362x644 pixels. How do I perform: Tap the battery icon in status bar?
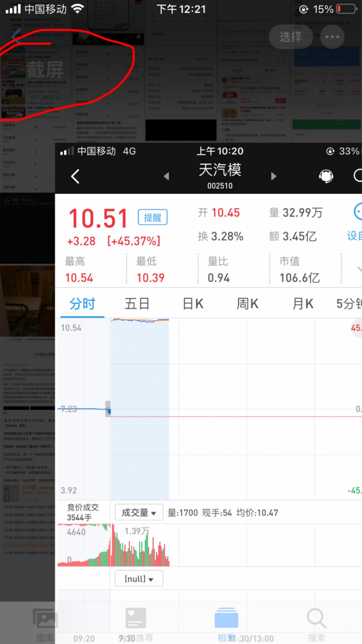coord(347,9)
